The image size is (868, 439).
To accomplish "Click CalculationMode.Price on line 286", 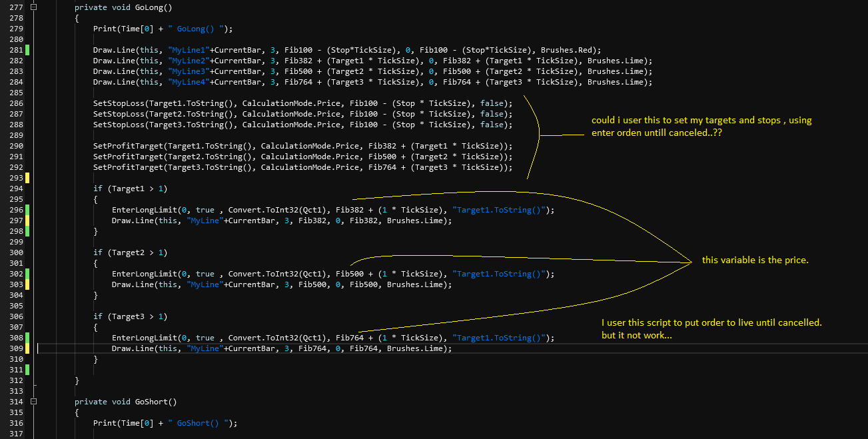I will click(291, 103).
